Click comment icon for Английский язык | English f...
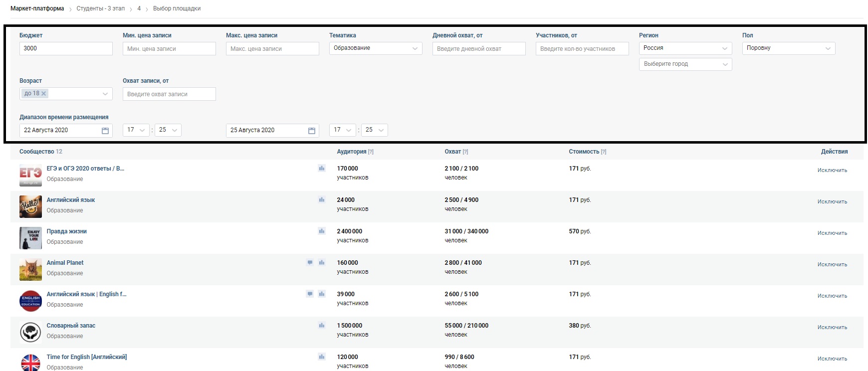The height and width of the screenshot is (371, 868). [x=310, y=294]
